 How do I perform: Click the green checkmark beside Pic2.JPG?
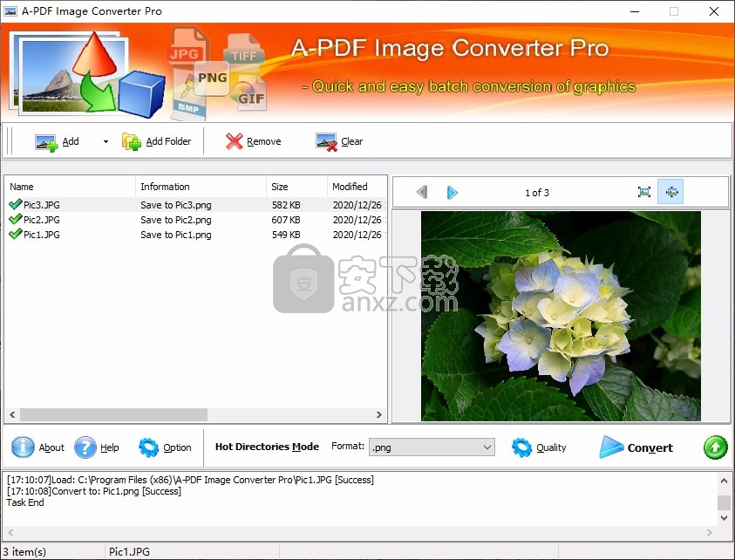tap(16, 219)
